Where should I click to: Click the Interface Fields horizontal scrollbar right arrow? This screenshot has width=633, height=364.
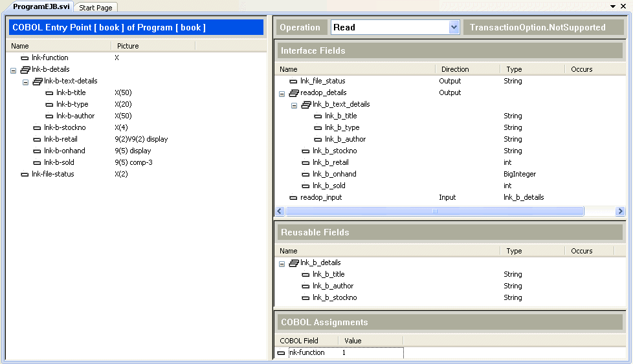coord(620,211)
